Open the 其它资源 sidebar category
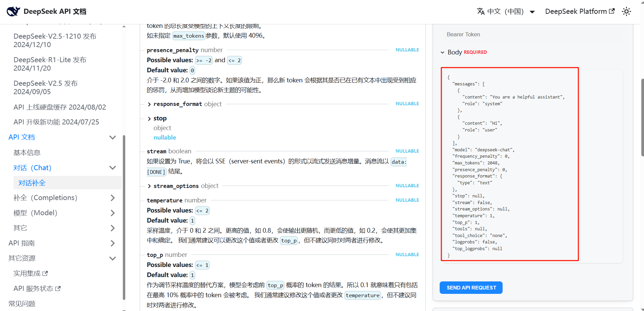 coord(22,258)
